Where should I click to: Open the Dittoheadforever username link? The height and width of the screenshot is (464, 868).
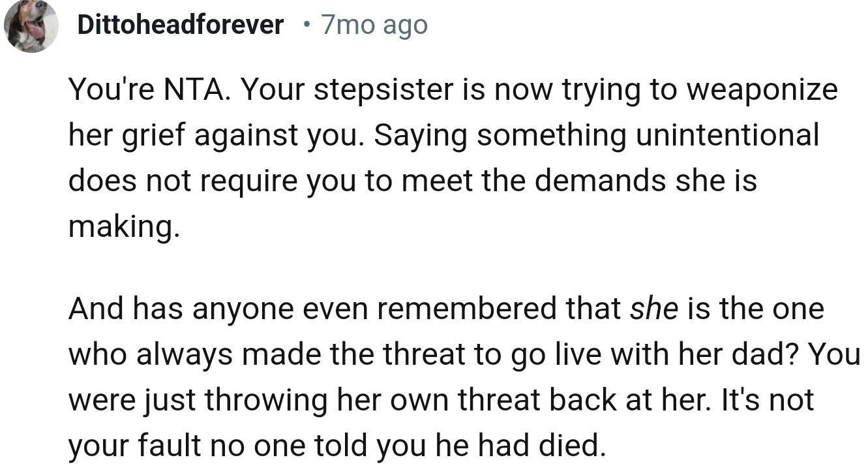tap(180, 25)
